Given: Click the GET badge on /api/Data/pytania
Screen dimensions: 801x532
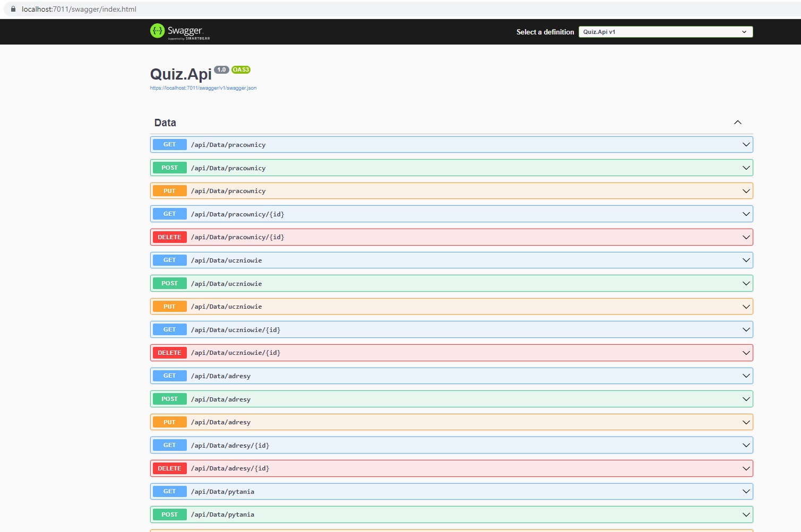Looking at the screenshot, I should (169, 491).
